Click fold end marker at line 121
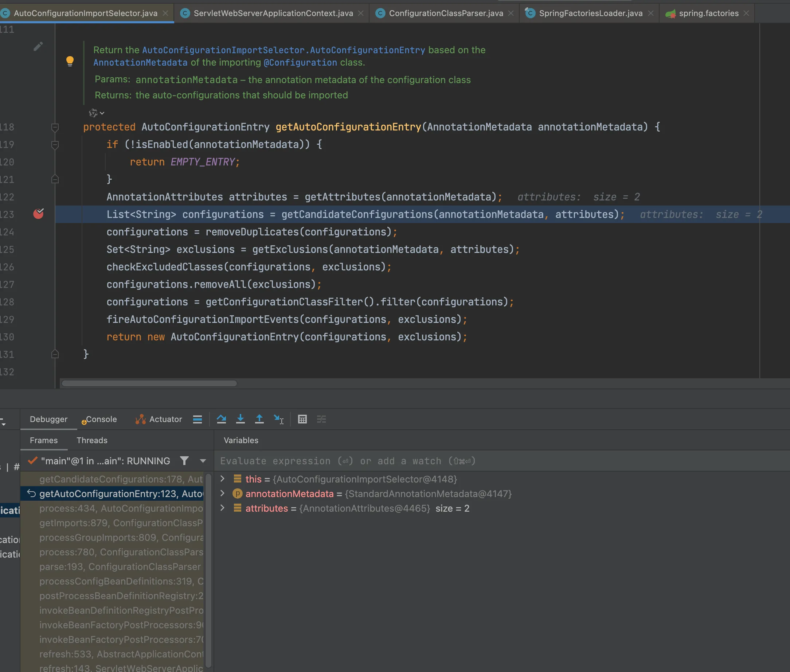The image size is (790, 672). pyautogui.click(x=55, y=179)
